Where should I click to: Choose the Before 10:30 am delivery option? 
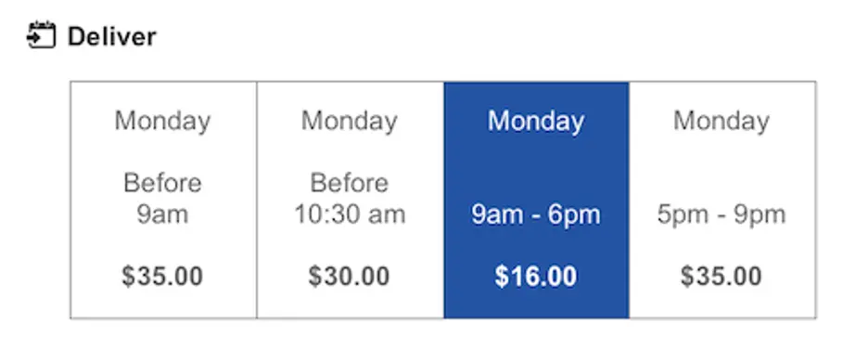(x=350, y=200)
